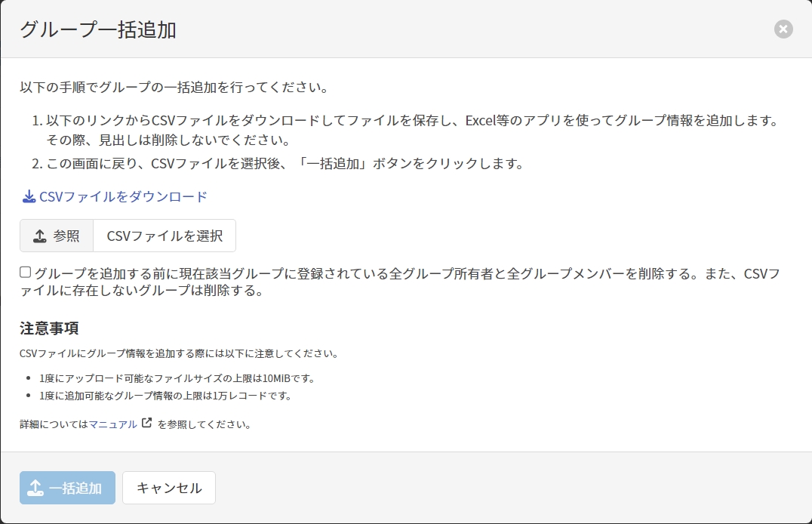Click the 10MIB file size limit note
This screenshot has width=812, height=524.
pyautogui.click(x=177, y=378)
